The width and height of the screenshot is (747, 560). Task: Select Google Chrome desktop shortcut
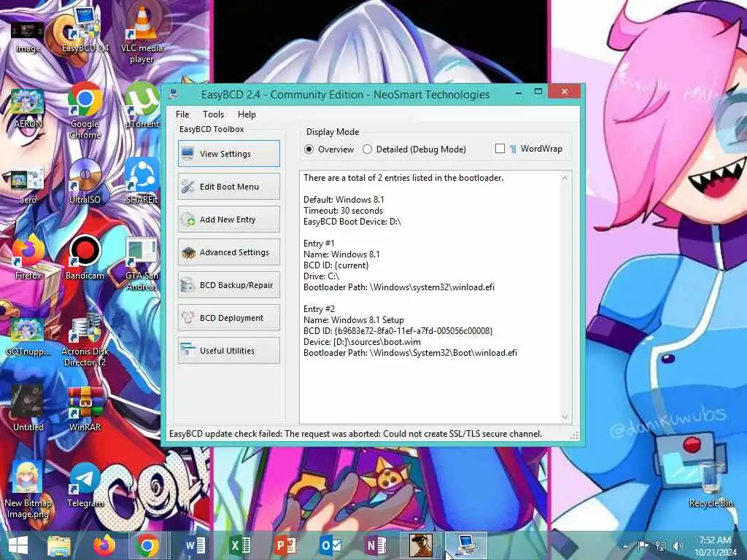[x=85, y=111]
